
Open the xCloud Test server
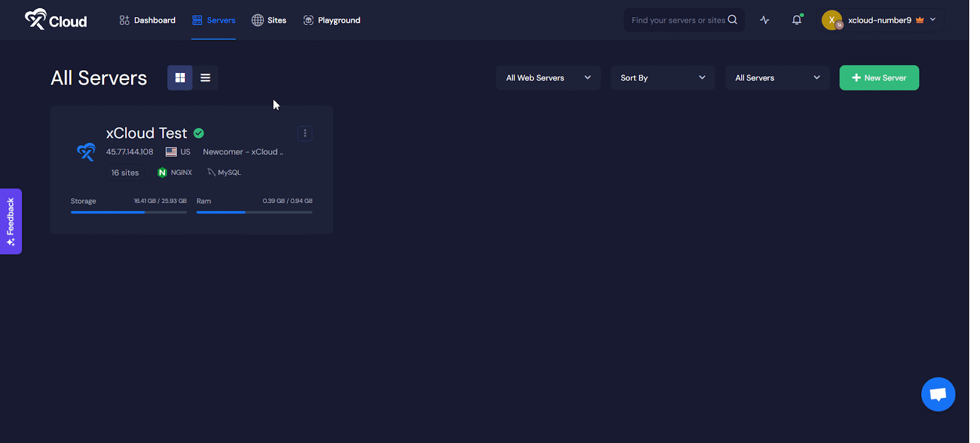(146, 133)
